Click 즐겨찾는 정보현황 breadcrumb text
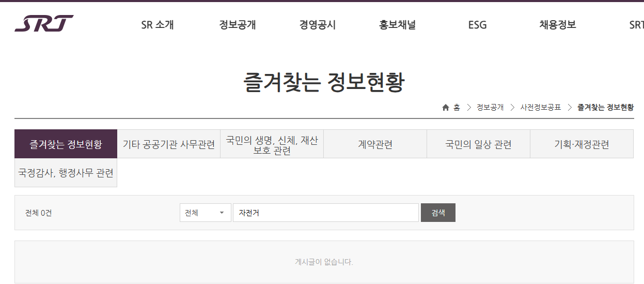The image size is (644, 284). [605, 108]
